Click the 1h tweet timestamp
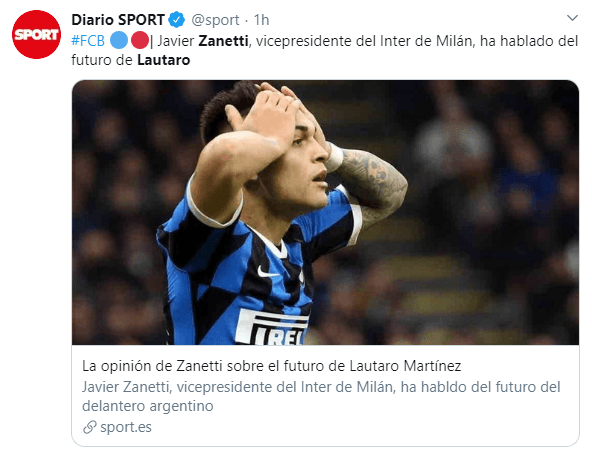Screen dimensions: 592x453 [x=261, y=20]
